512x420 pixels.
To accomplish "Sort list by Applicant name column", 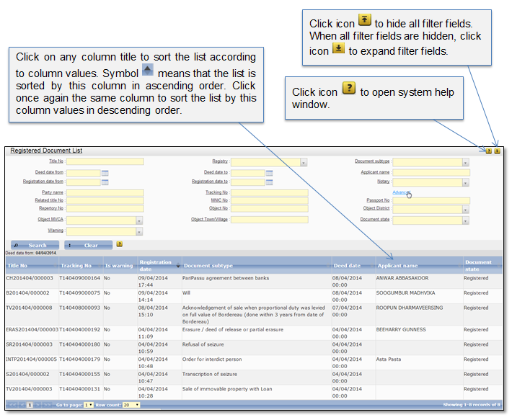I will 397,266.
